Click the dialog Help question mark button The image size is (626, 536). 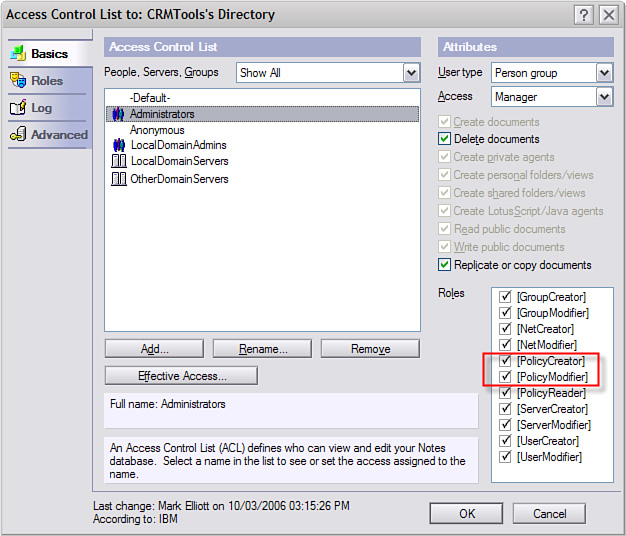583,15
